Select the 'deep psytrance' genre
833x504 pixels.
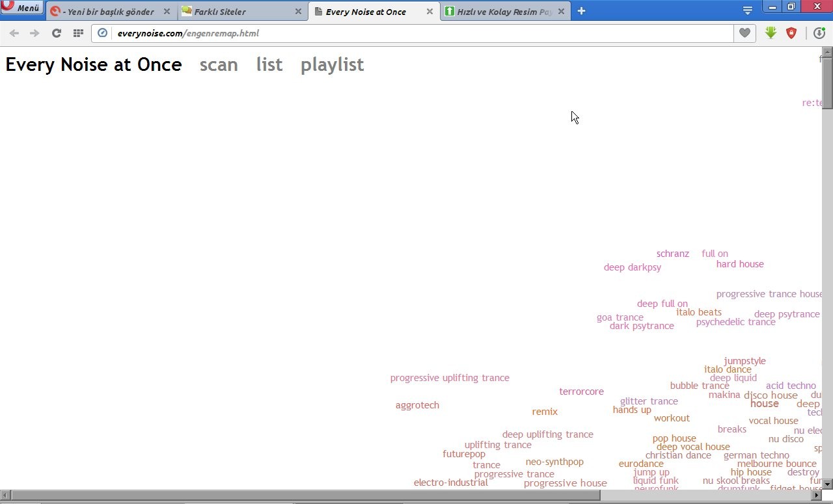(787, 314)
